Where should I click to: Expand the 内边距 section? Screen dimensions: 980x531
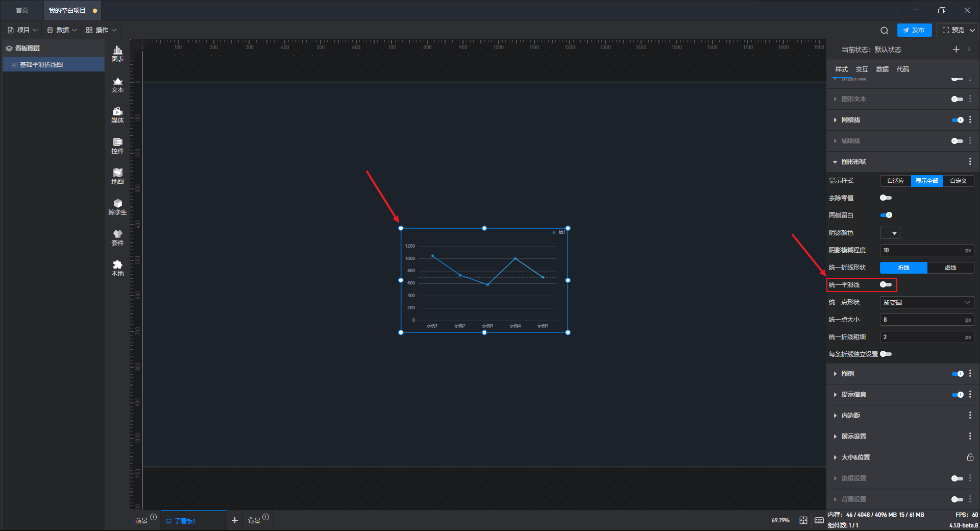coord(836,416)
